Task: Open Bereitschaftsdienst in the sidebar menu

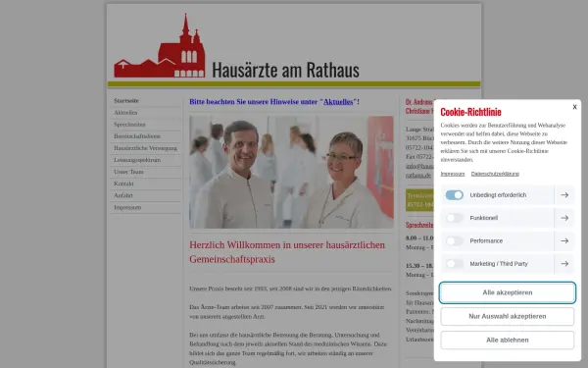Action: pos(137,136)
